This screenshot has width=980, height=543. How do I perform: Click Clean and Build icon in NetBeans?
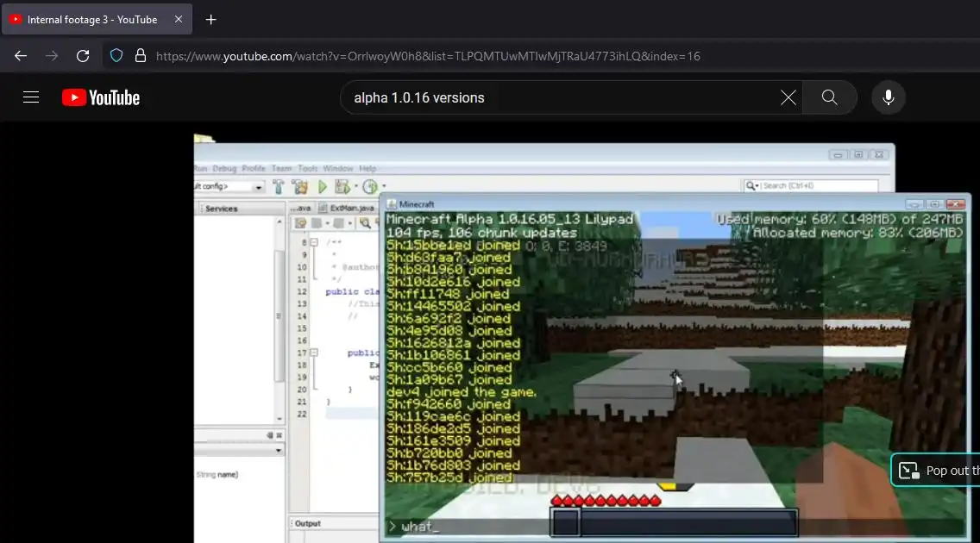(x=300, y=186)
